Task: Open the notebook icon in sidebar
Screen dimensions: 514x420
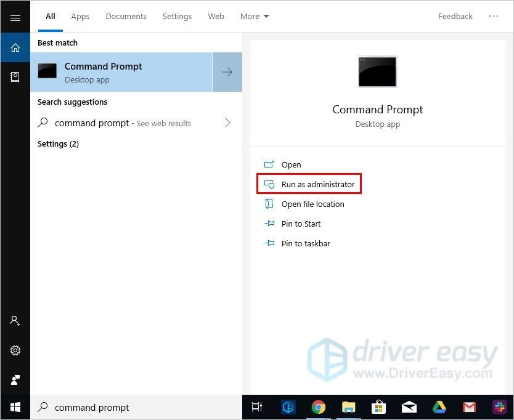Action: (x=15, y=77)
